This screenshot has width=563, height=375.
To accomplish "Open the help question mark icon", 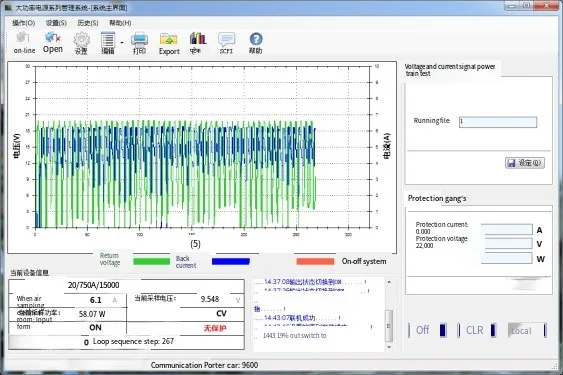I will click(256, 39).
